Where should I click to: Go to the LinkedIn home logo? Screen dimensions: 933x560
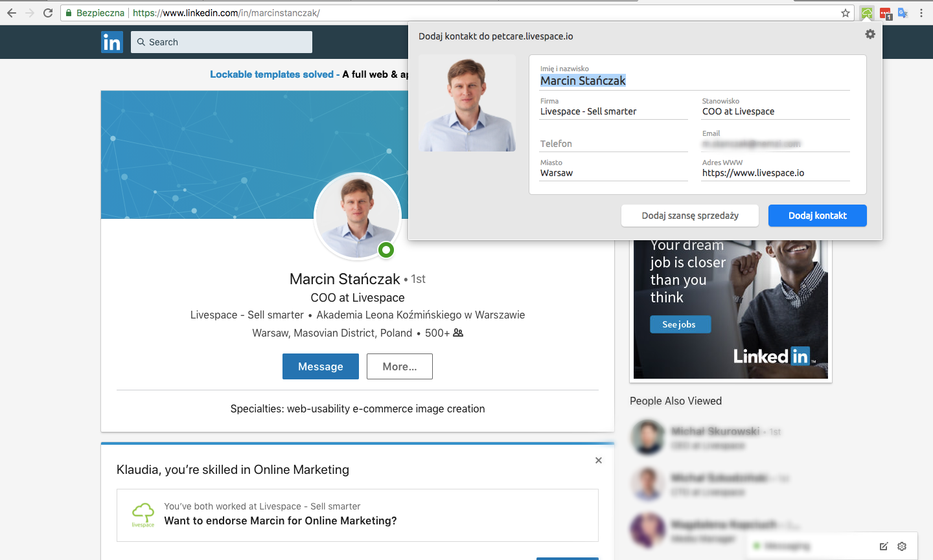click(x=112, y=42)
